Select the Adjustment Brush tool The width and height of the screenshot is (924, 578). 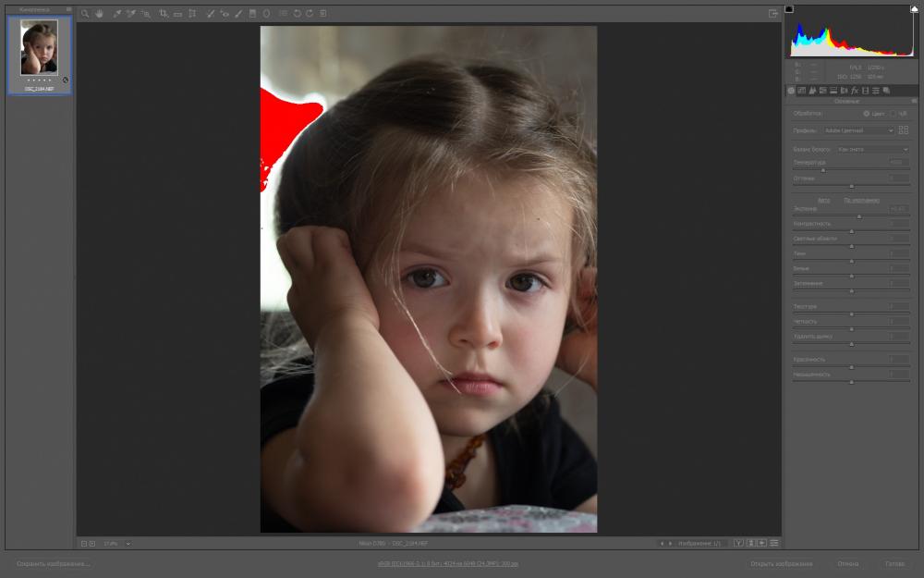coord(238,13)
